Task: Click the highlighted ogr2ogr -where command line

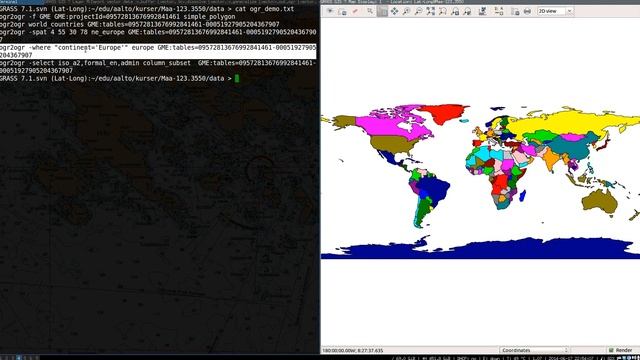Action: click(x=158, y=51)
